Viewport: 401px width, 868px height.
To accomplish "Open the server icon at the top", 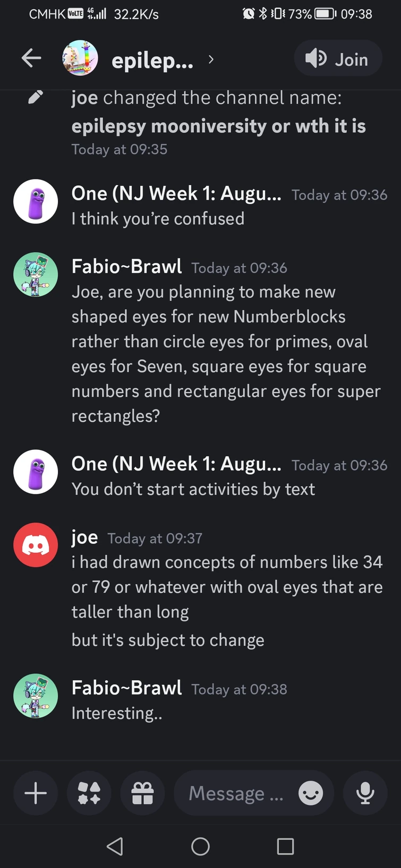I will pyautogui.click(x=80, y=59).
